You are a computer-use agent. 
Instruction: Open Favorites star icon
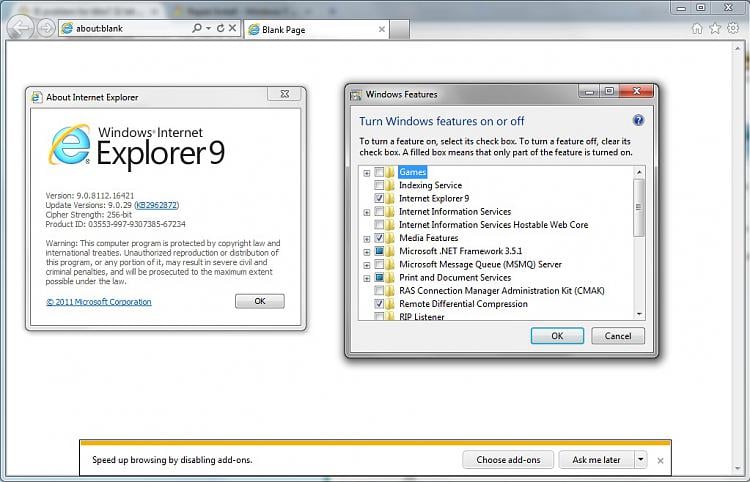pyautogui.click(x=715, y=29)
